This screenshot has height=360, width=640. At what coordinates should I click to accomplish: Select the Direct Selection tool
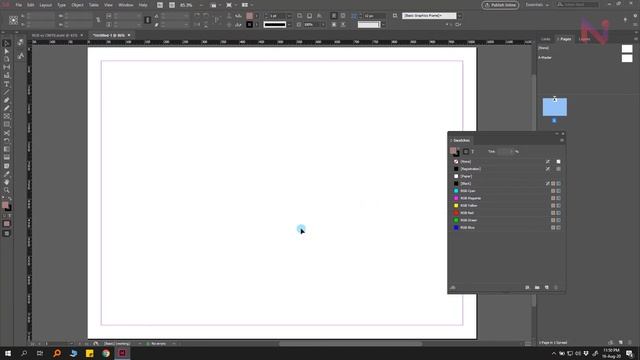pos(7,51)
